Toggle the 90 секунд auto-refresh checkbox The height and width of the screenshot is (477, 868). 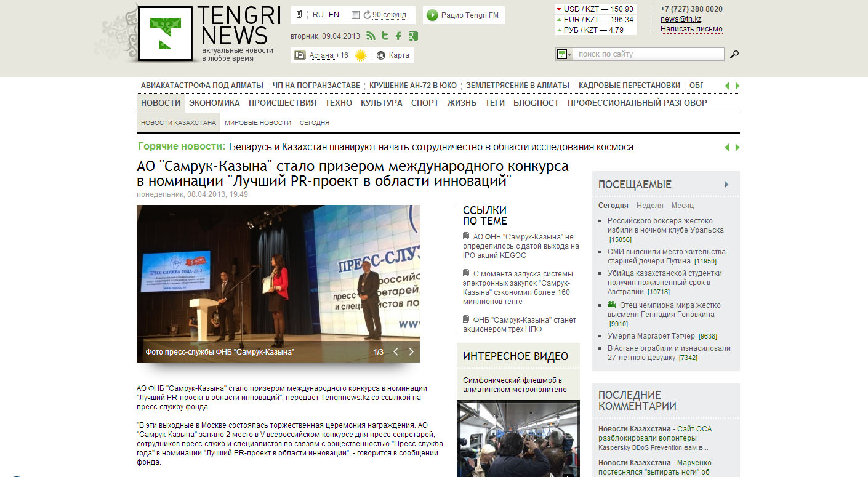pyautogui.click(x=356, y=15)
